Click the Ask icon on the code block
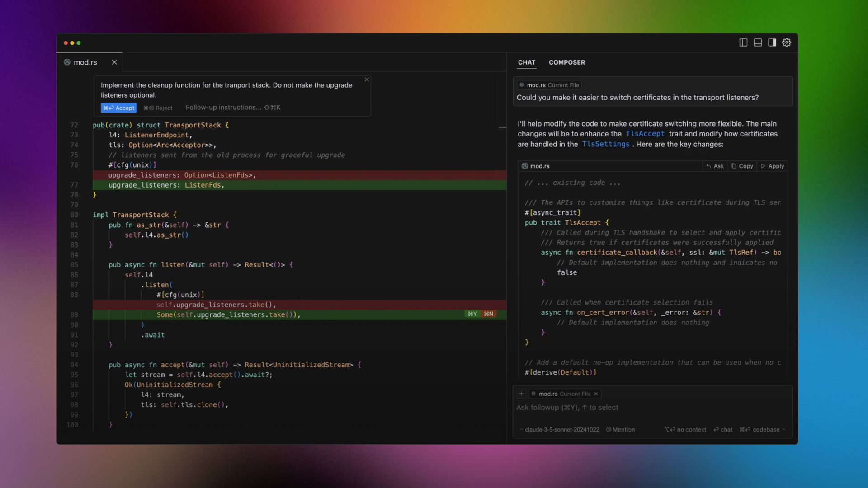Screen dimensions: 868x488 click(708, 166)
